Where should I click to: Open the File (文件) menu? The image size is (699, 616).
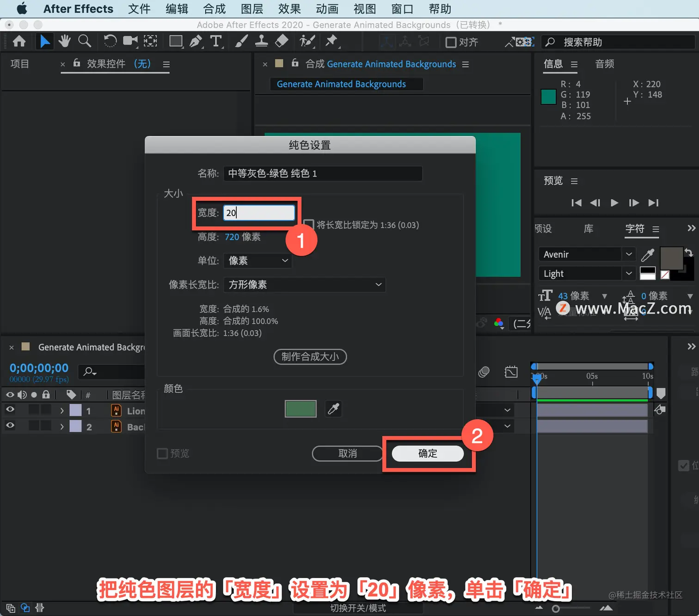pyautogui.click(x=139, y=9)
